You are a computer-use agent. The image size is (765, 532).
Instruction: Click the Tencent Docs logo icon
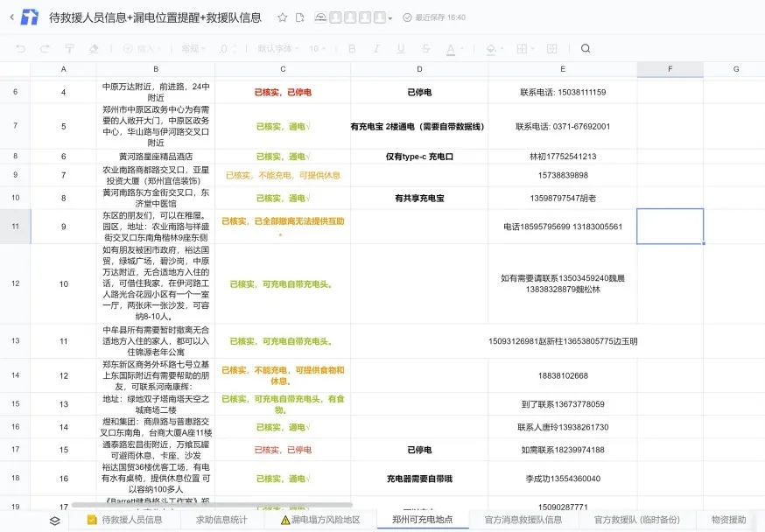[29, 17]
